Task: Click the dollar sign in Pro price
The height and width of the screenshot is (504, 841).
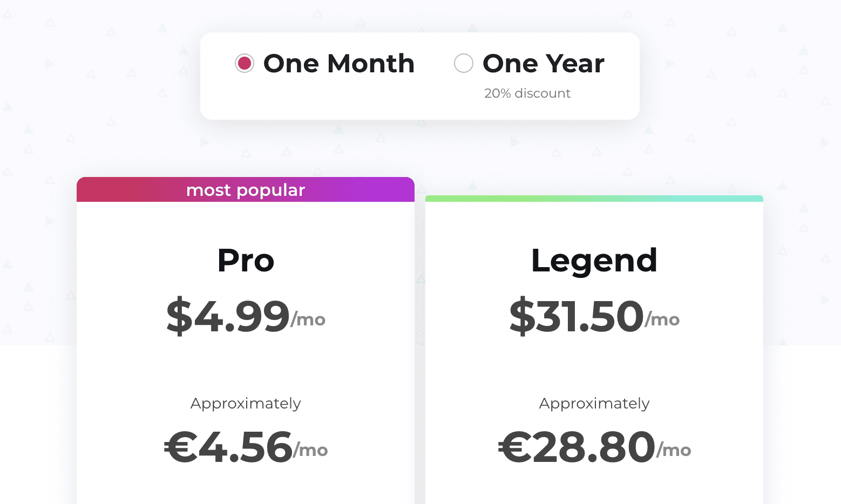Action: pos(179,316)
